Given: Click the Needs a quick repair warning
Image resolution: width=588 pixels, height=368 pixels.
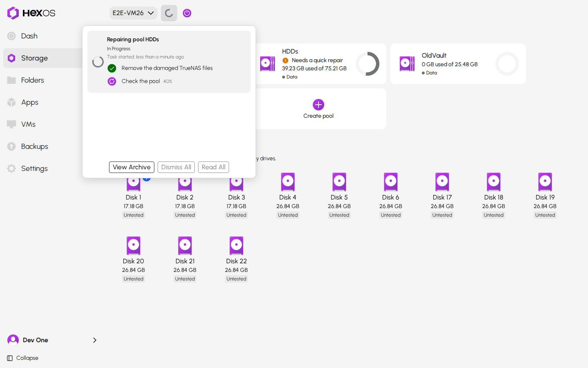Looking at the screenshot, I should (317, 61).
